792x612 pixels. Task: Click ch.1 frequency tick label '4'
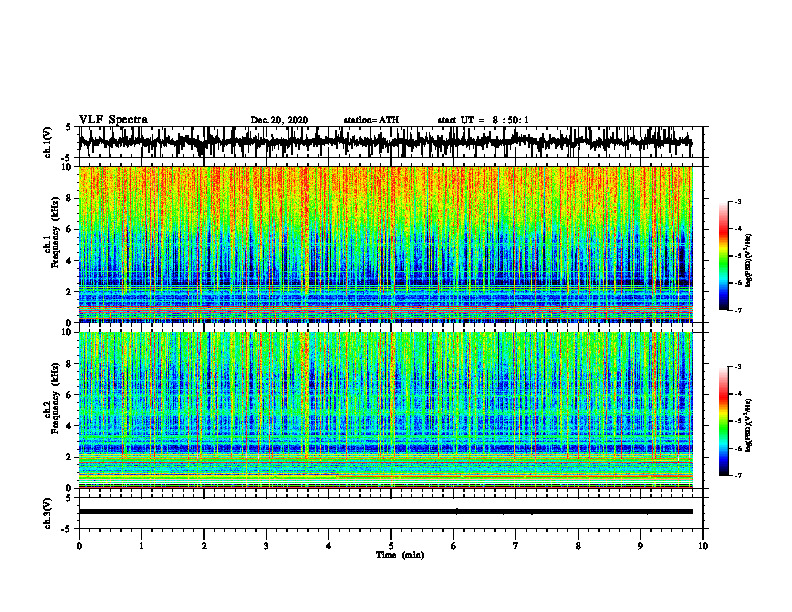[69, 261]
